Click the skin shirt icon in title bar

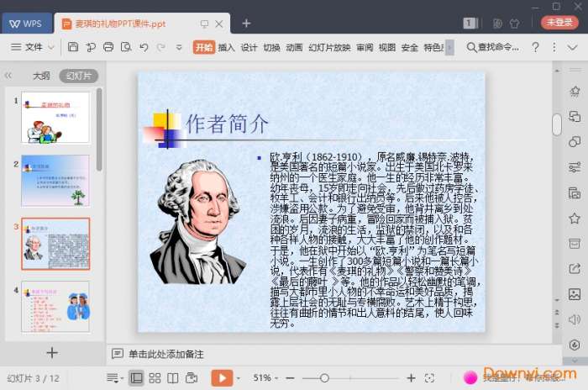[x=514, y=24]
